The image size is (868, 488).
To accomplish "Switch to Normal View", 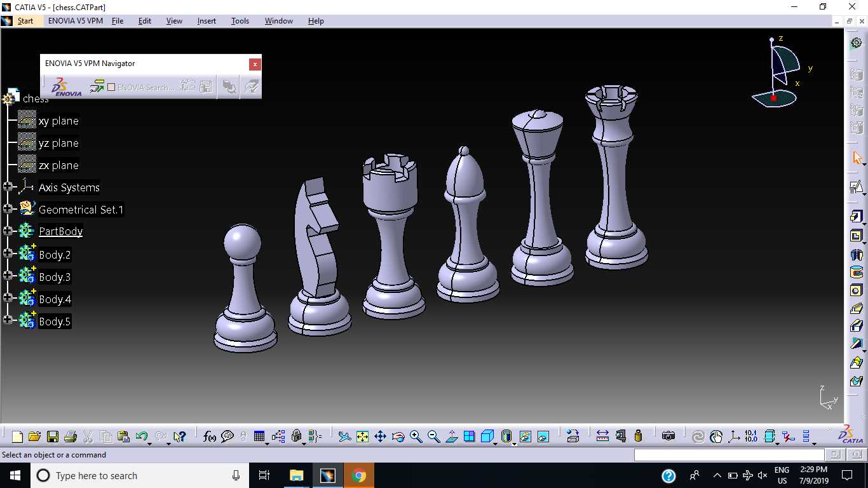I will 452,437.
